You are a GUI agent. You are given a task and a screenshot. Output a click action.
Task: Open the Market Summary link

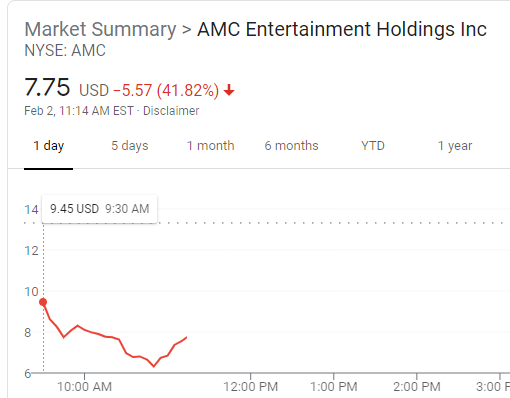click(x=100, y=29)
